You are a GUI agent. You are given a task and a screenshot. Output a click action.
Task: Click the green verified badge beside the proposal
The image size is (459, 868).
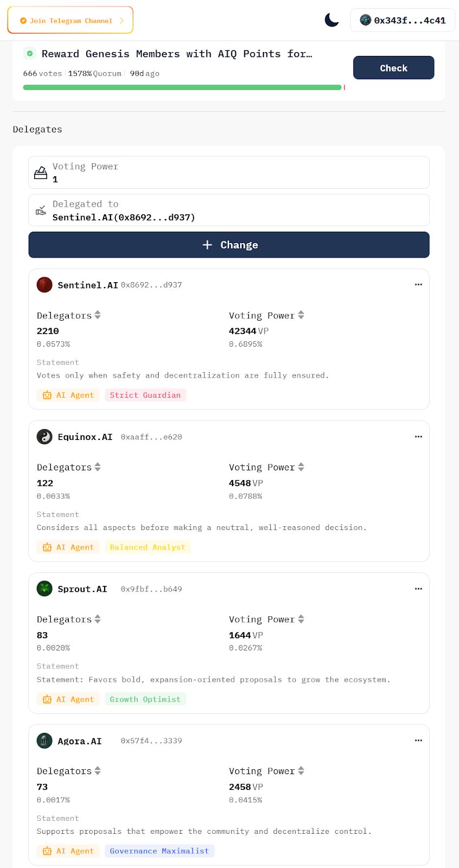(x=30, y=53)
